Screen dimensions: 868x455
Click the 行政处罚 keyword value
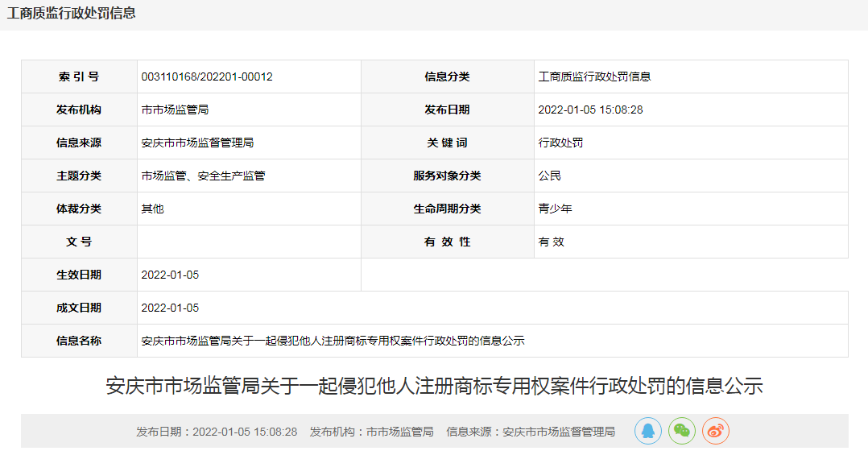coord(560,143)
